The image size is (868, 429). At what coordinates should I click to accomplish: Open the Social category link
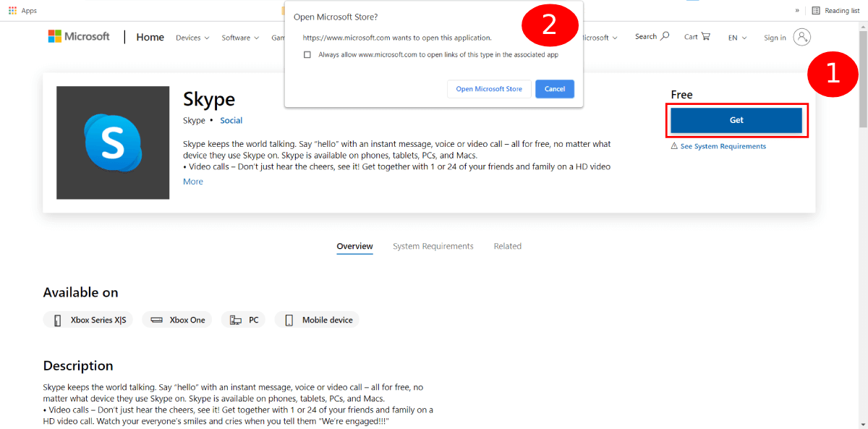click(x=231, y=121)
